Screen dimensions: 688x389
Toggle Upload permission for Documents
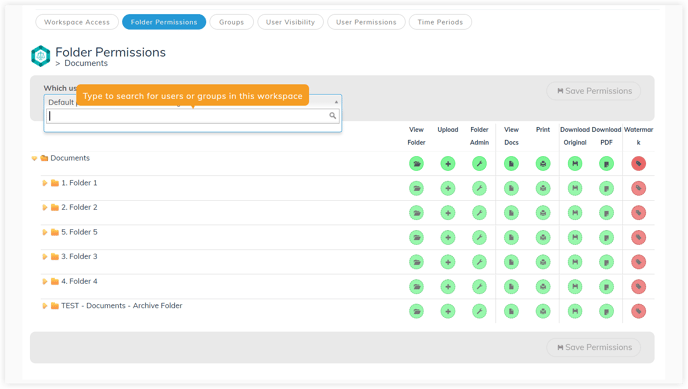[448, 164]
